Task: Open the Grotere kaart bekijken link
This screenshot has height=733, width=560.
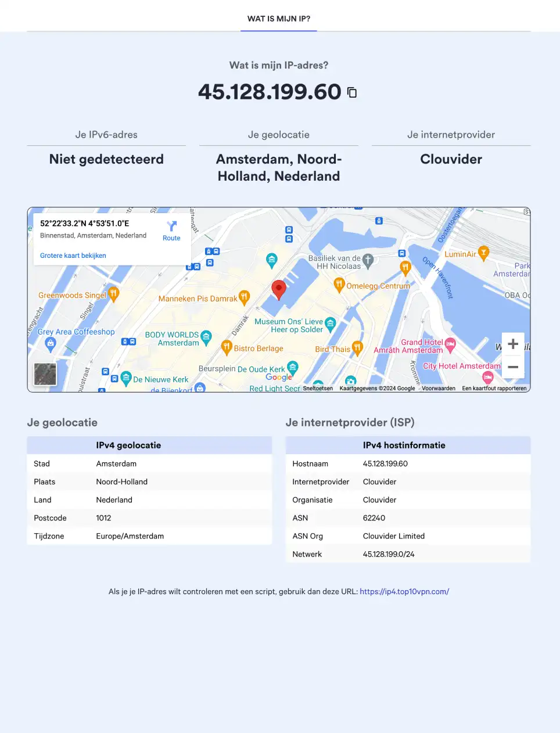Action: click(x=73, y=256)
